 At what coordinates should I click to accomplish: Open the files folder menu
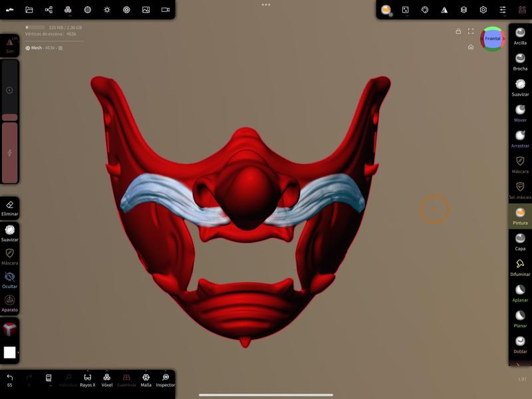[29, 9]
